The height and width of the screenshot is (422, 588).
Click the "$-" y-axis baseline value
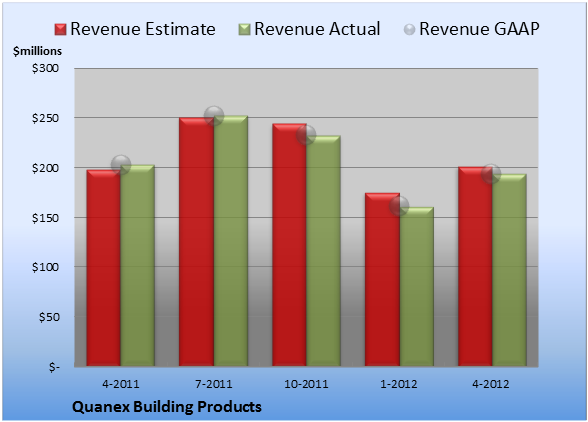coord(54,367)
